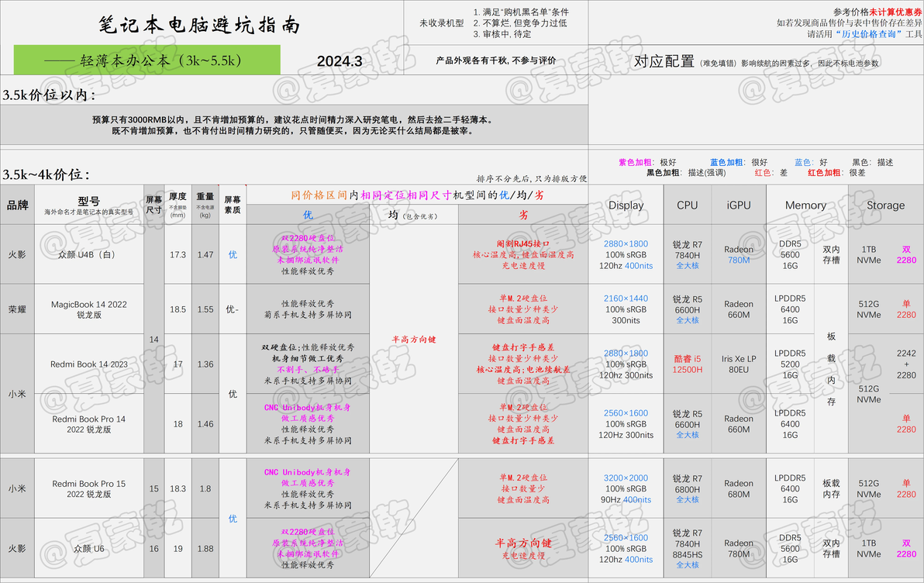The height and width of the screenshot is (583, 924).
Task: Select the 品牌 column header
Action: click(18, 205)
